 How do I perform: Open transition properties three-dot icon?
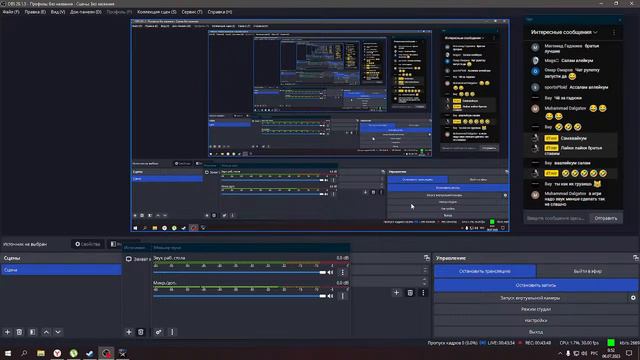(423, 293)
